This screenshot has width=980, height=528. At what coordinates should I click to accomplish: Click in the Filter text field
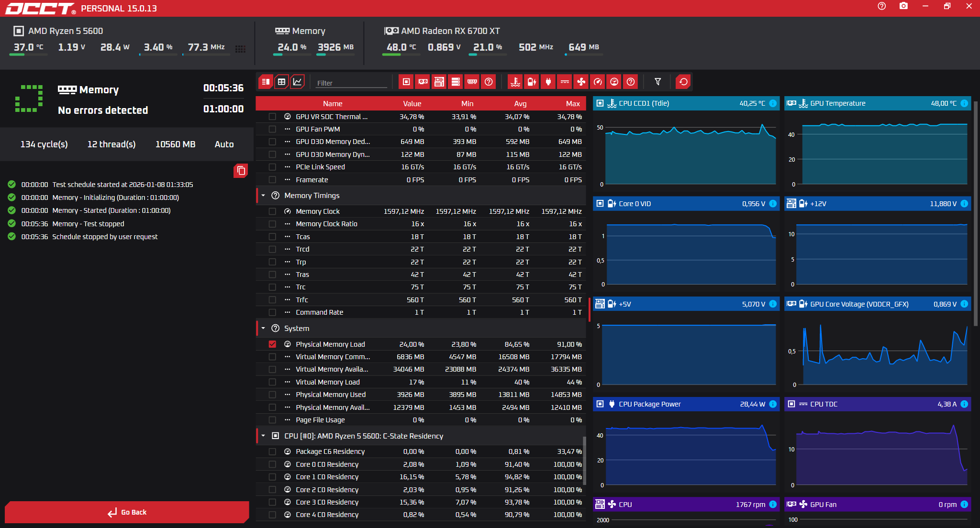pos(351,83)
